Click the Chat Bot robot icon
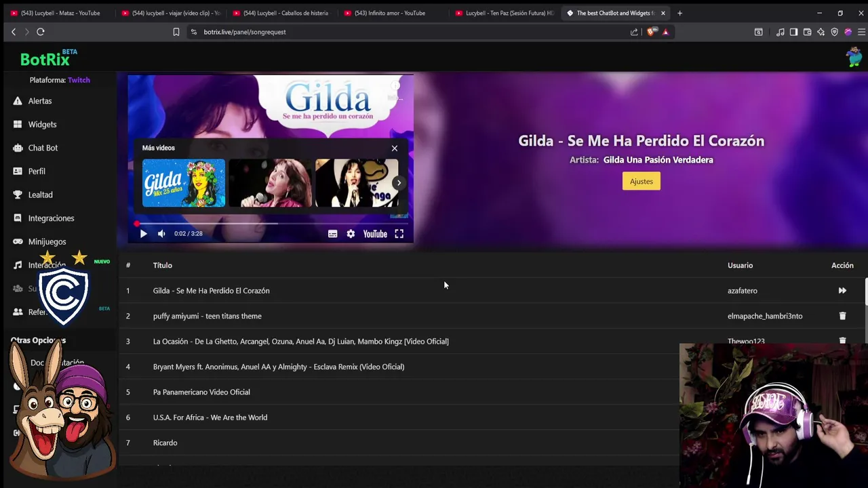This screenshot has width=868, height=488. (18, 148)
